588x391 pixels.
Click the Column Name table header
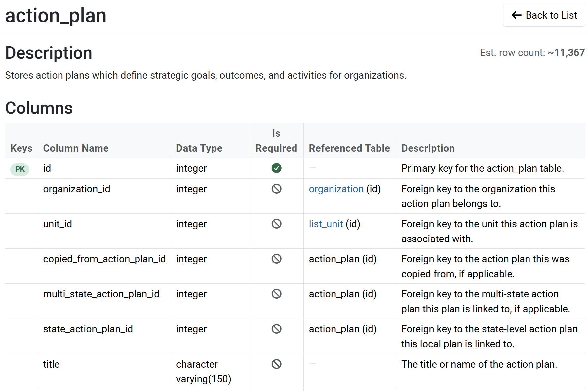[76, 148]
